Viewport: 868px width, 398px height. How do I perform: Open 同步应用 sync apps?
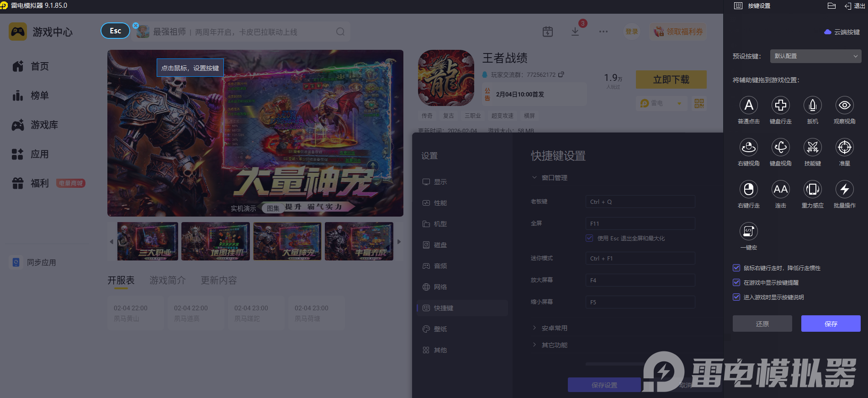pyautogui.click(x=34, y=262)
